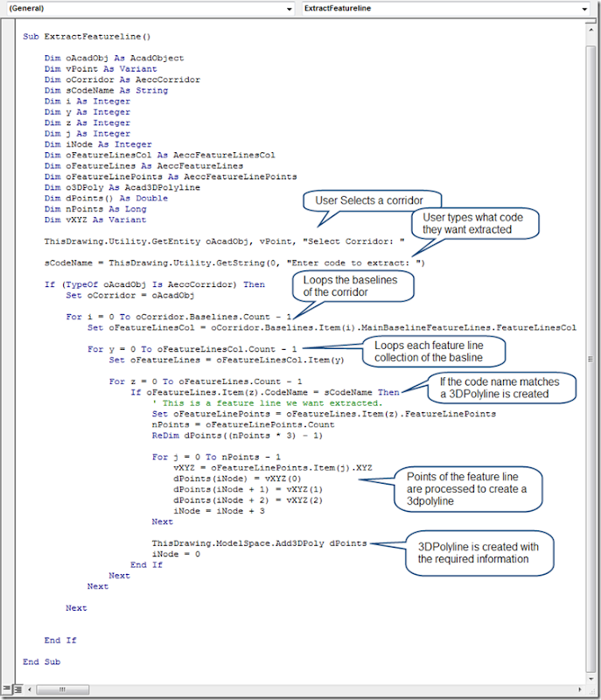Click the 'Dim nPoints As Long' line
Viewport: 601px width, 700px height.
tap(95, 209)
